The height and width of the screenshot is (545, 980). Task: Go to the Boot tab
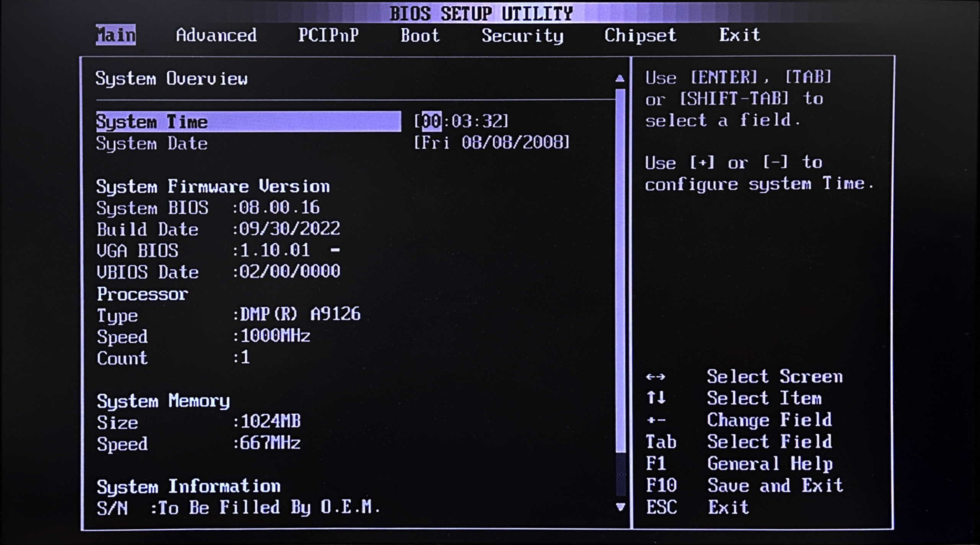(420, 35)
